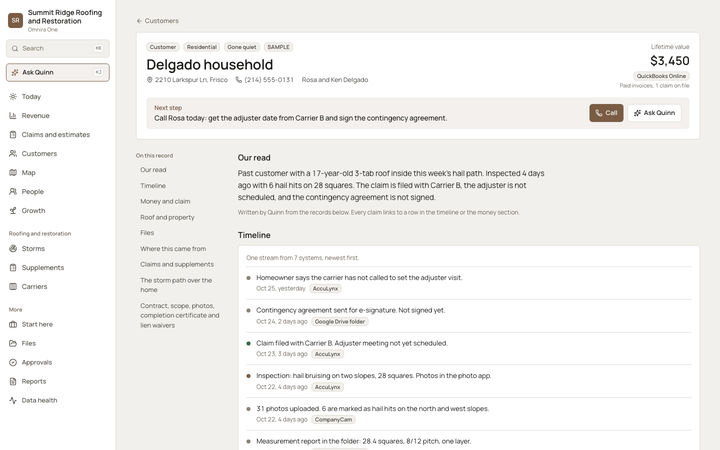
Task: Click AccuLynx tag on Oct 23 entry
Action: (x=328, y=354)
